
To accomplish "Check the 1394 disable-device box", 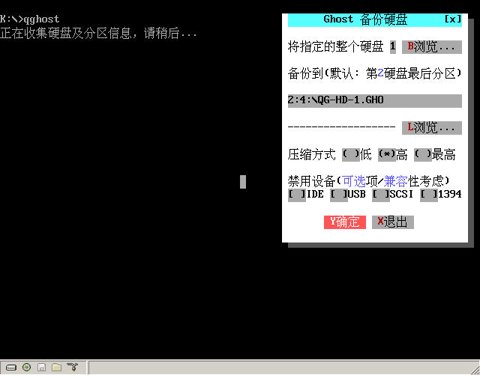I will click(429, 195).
